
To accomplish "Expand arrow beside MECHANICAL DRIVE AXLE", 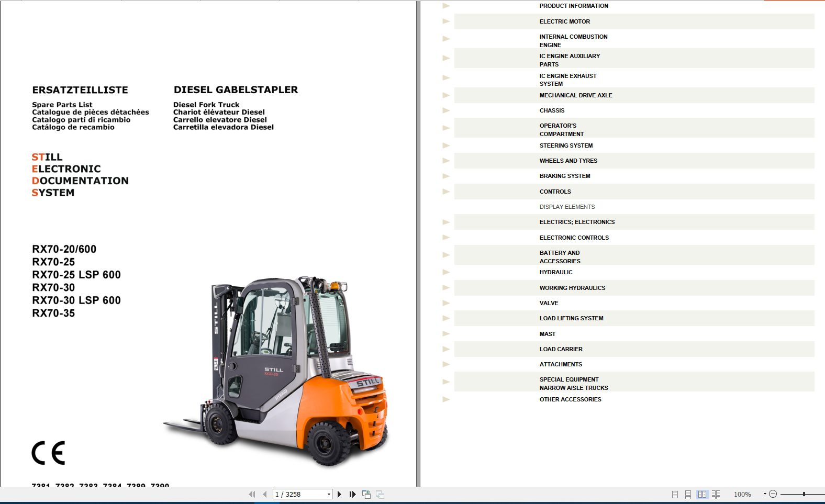I will tap(446, 95).
